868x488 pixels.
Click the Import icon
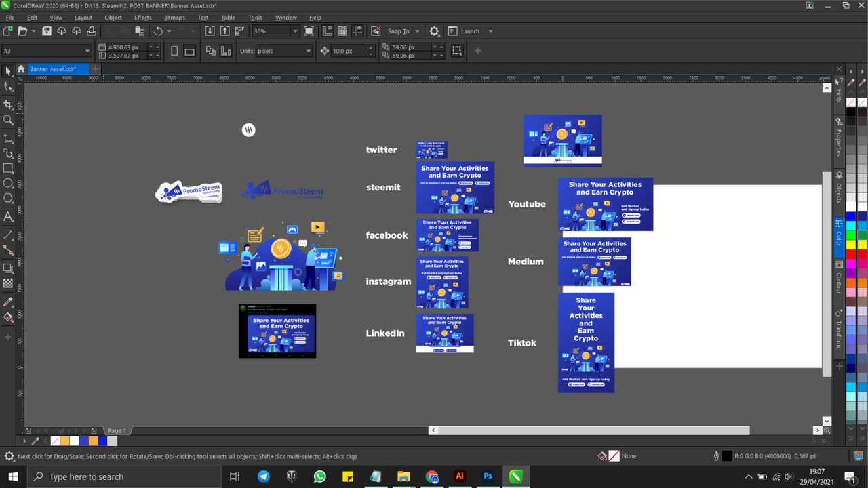tap(210, 31)
